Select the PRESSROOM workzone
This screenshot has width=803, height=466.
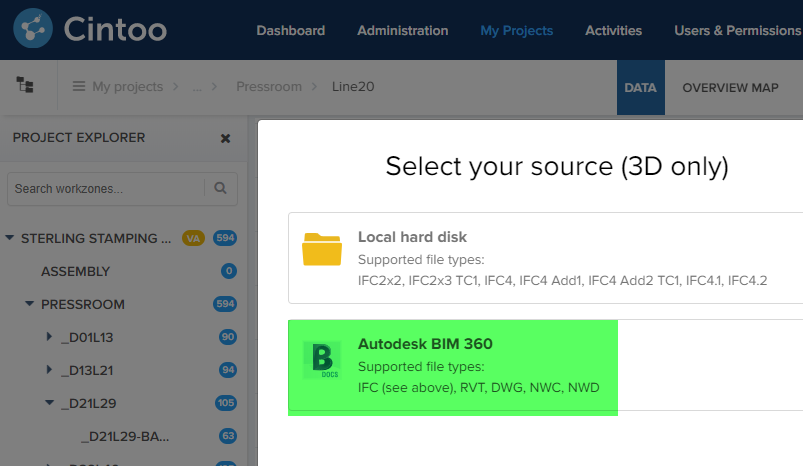pos(82,304)
